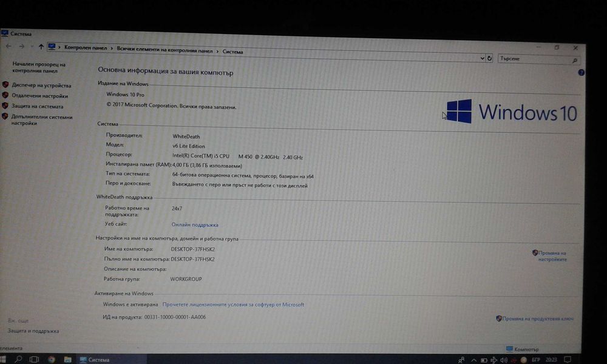Open the clock showing 20:23
This screenshot has width=607, height=364.
[551, 360]
